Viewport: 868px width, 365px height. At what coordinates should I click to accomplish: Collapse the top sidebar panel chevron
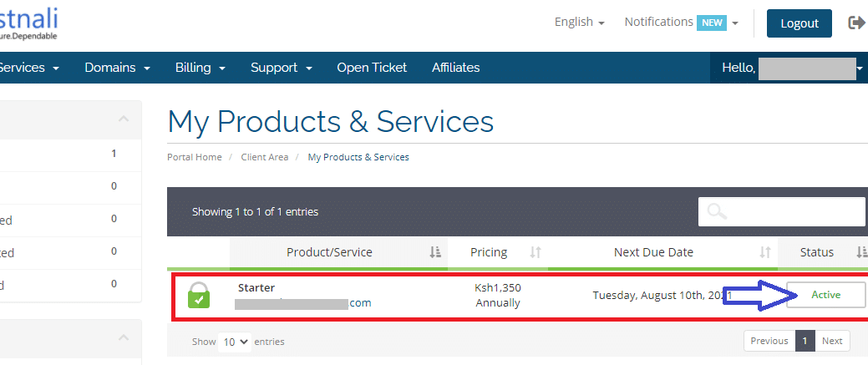pyautogui.click(x=124, y=119)
